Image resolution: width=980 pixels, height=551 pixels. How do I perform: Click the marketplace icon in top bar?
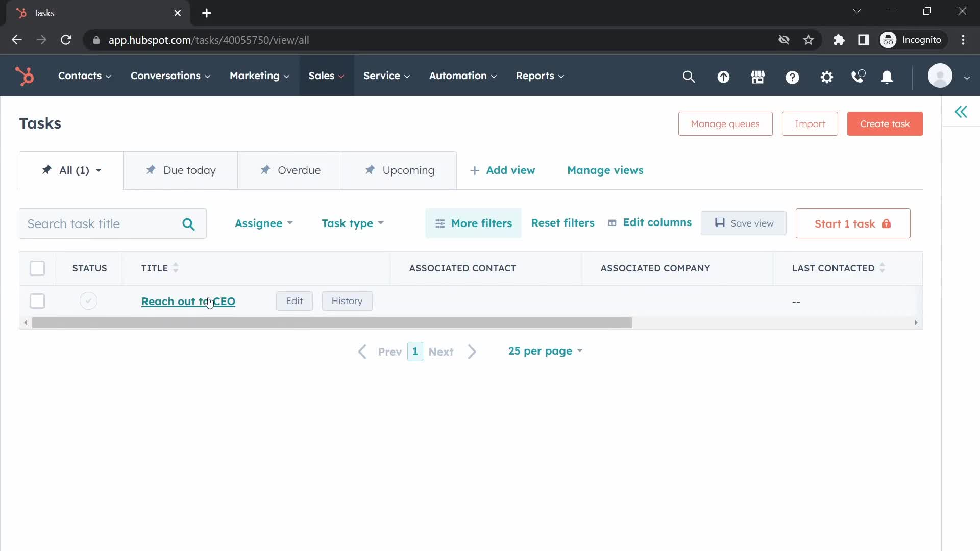(x=757, y=76)
